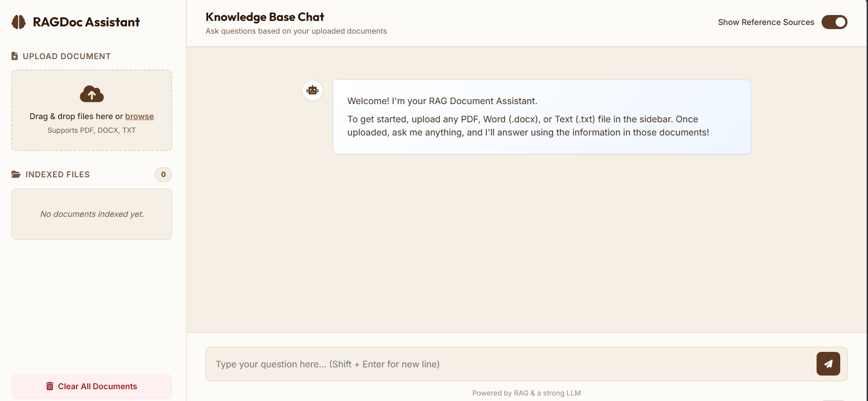Image resolution: width=868 pixels, height=401 pixels.
Task: Clear All Documents from the sidebar
Action: tap(91, 386)
